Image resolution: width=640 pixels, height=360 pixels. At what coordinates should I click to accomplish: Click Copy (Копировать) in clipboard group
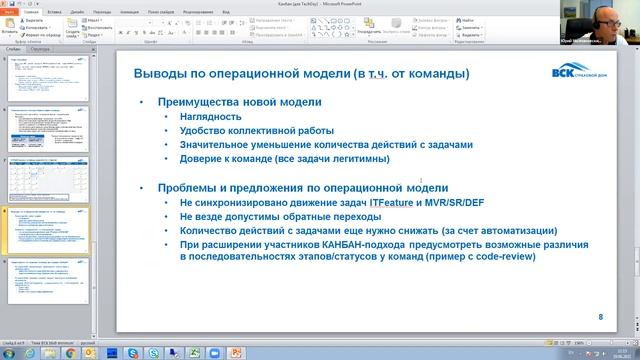click(35, 27)
